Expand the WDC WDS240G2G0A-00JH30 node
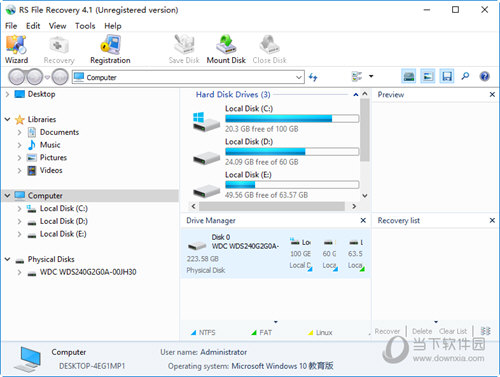The width and height of the screenshot is (500, 377). [x=19, y=272]
